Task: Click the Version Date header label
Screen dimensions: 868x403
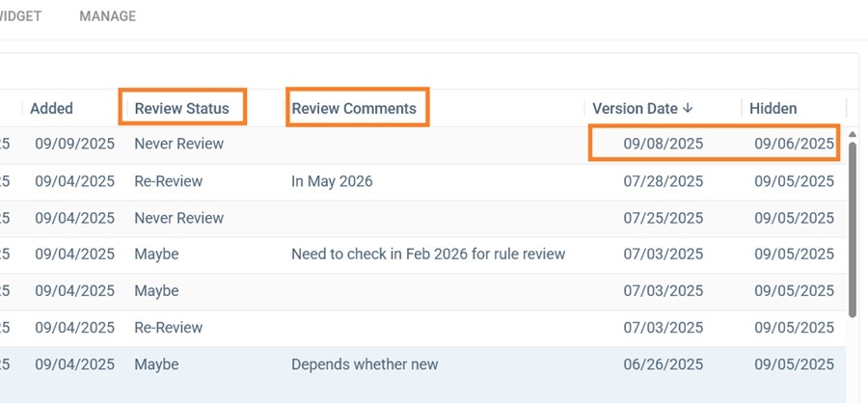Action: coord(636,108)
